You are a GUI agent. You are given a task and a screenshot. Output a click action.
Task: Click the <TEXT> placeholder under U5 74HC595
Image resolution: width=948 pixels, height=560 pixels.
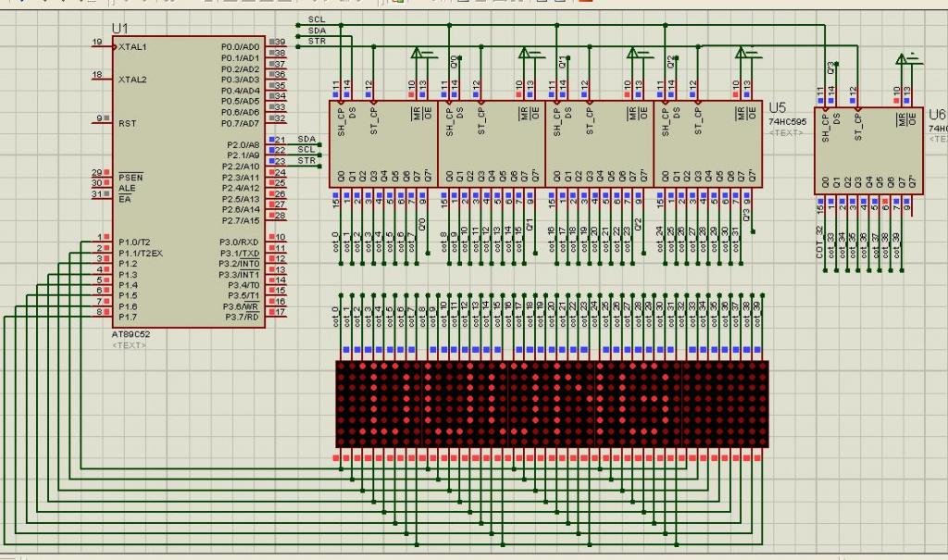coord(786,132)
